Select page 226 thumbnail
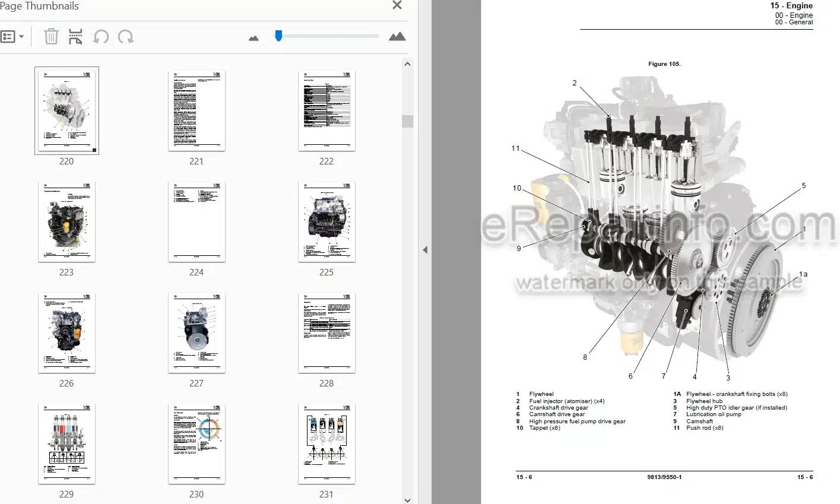 (x=66, y=332)
